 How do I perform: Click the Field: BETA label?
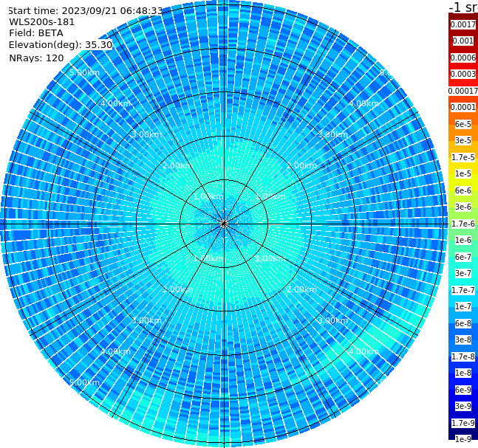coord(36,33)
